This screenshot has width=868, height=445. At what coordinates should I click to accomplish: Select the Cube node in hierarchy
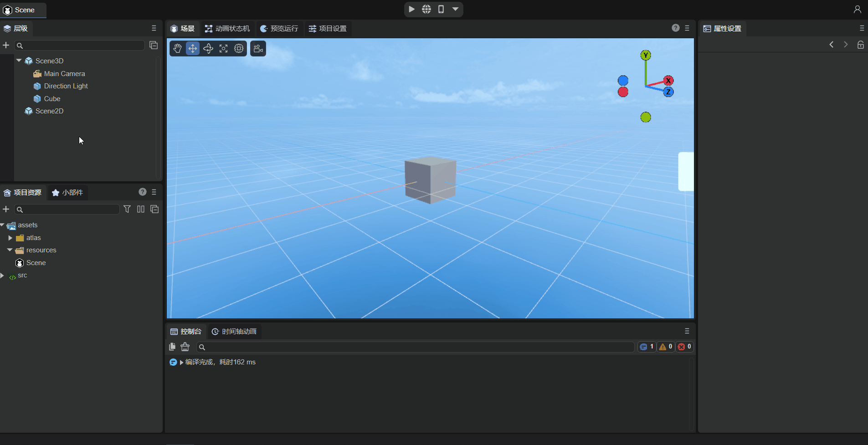(x=52, y=99)
